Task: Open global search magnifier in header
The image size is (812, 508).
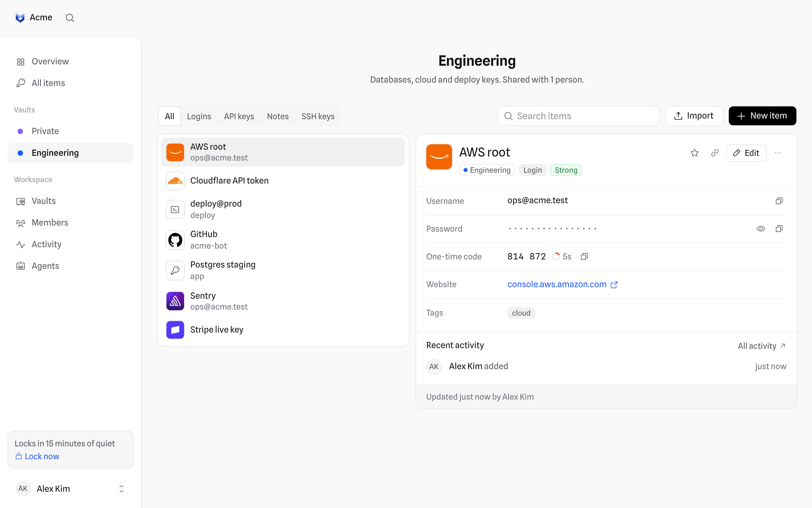Action: (70, 18)
